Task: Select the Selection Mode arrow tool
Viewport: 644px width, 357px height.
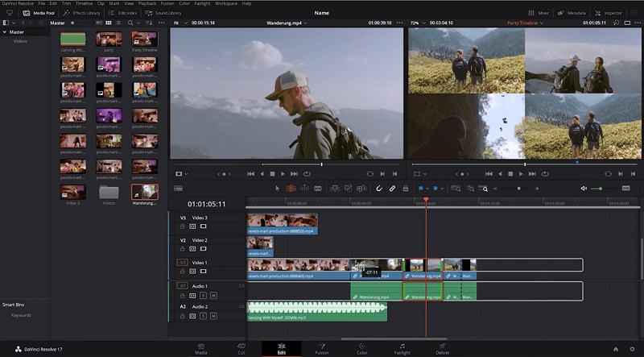Action: (277, 189)
